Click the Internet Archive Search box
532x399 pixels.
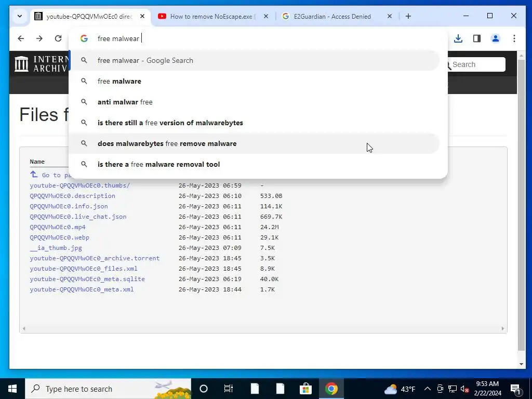click(477, 64)
